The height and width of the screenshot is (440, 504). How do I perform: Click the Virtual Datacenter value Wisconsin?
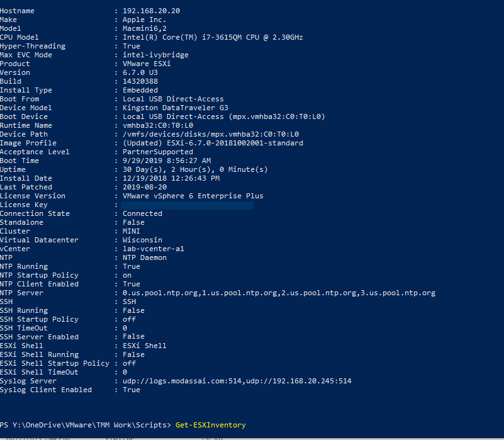coord(142,240)
